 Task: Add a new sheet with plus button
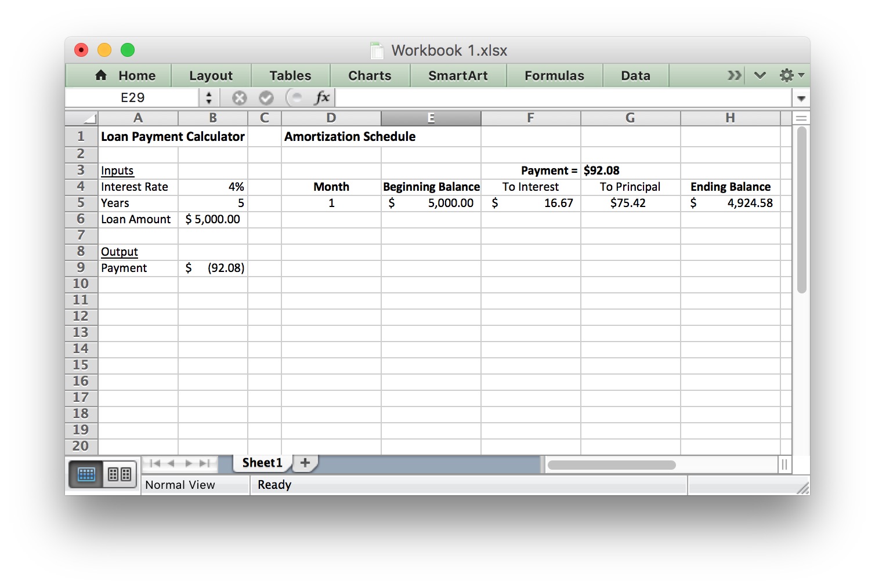[305, 463]
